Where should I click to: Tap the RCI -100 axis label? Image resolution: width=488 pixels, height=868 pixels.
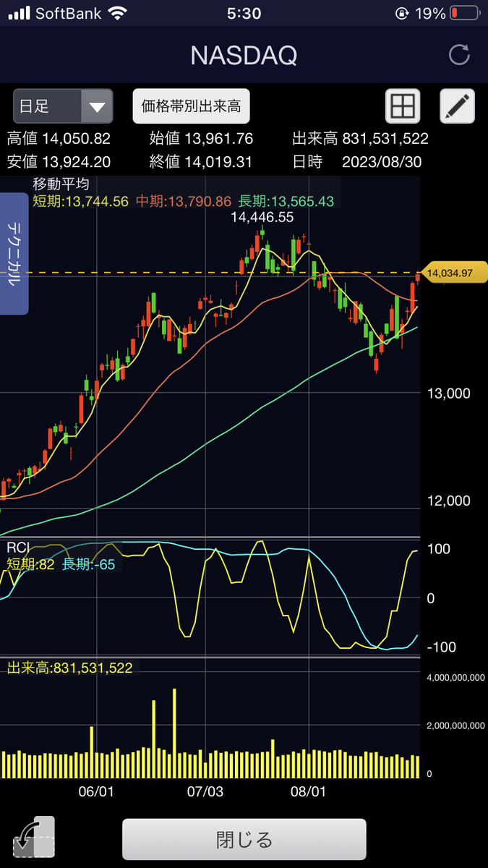point(441,647)
